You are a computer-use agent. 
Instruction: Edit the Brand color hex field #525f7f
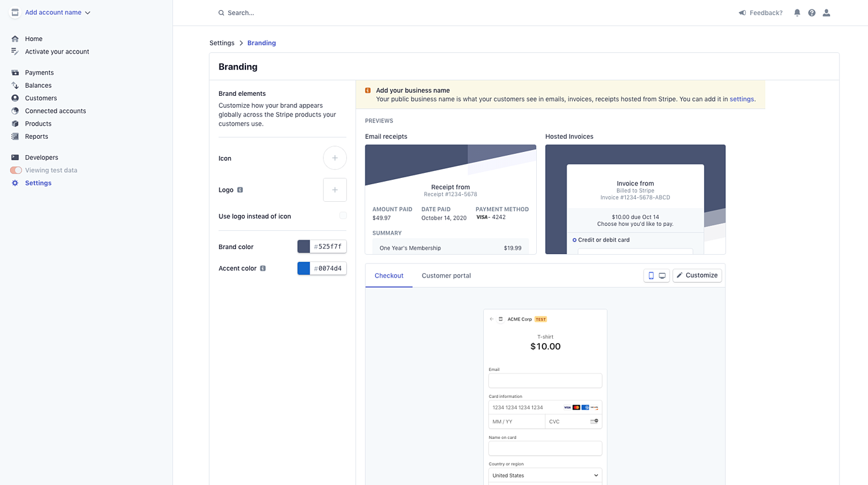328,247
